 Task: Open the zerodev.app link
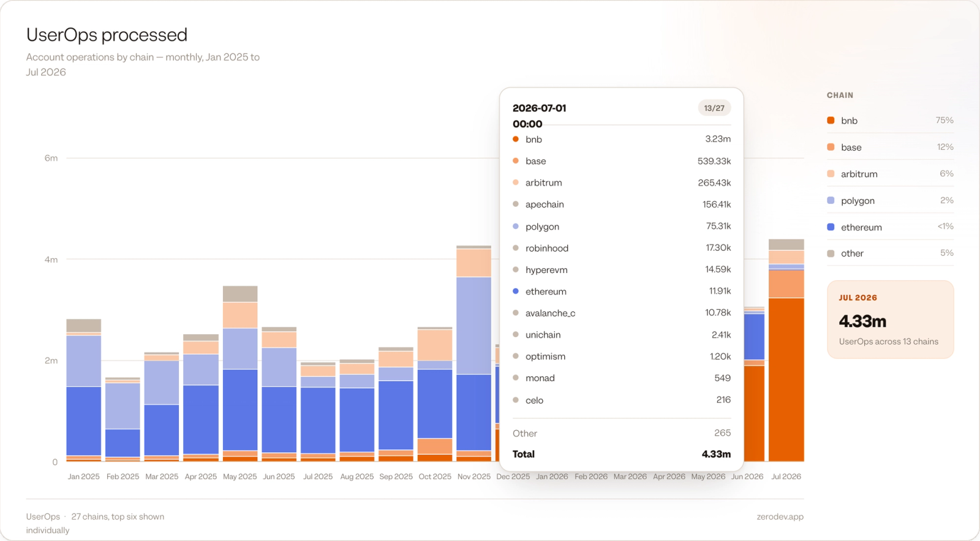pos(780,517)
